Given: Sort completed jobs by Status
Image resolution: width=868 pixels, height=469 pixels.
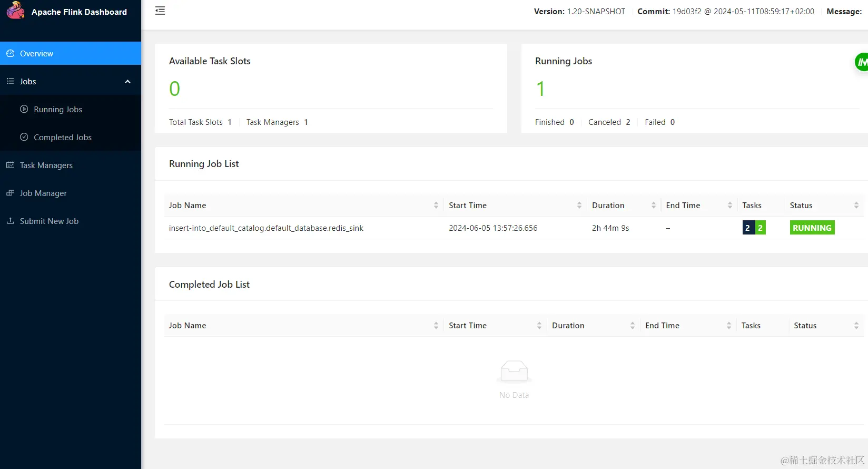Looking at the screenshot, I should click(856, 326).
